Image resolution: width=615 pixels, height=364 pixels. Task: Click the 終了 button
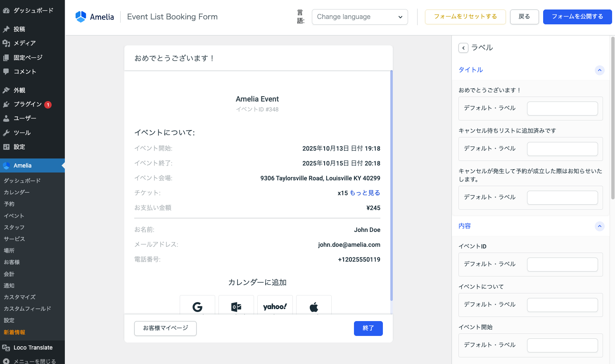(368, 329)
